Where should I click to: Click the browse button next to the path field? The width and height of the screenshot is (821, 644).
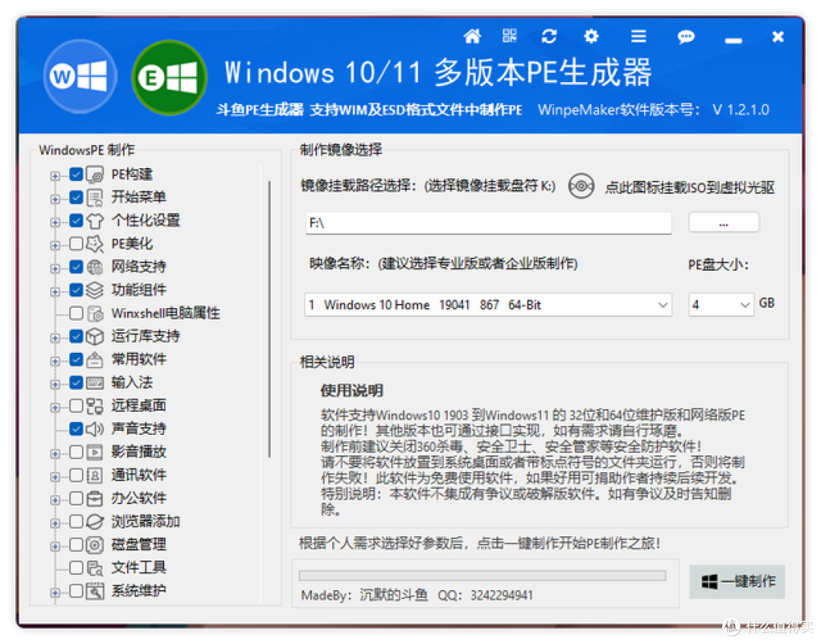(723, 222)
